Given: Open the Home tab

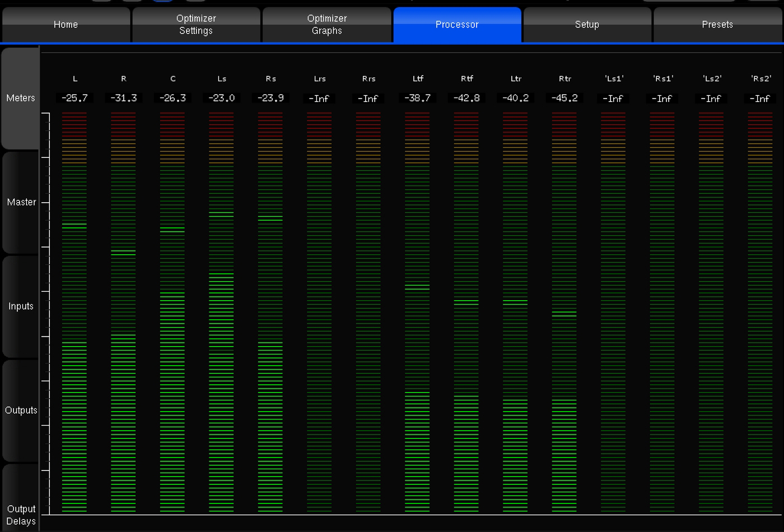Looking at the screenshot, I should (66, 25).
